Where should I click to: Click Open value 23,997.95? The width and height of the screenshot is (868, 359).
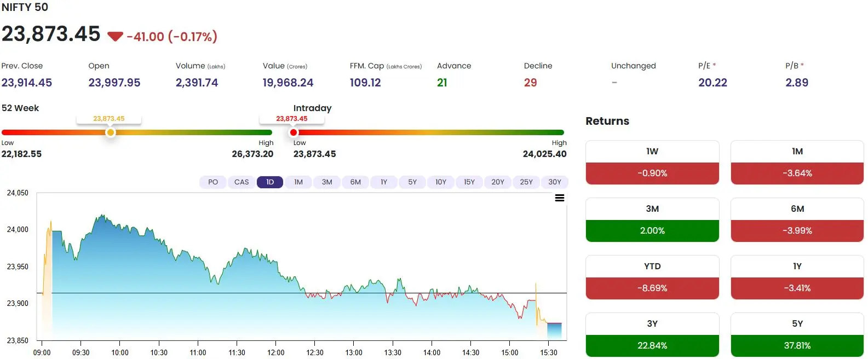click(114, 83)
